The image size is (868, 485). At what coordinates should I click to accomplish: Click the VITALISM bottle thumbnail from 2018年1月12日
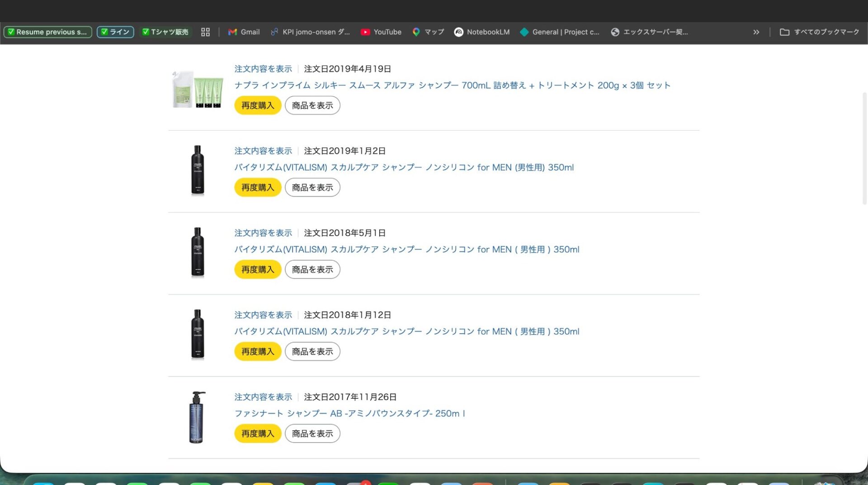tap(198, 334)
